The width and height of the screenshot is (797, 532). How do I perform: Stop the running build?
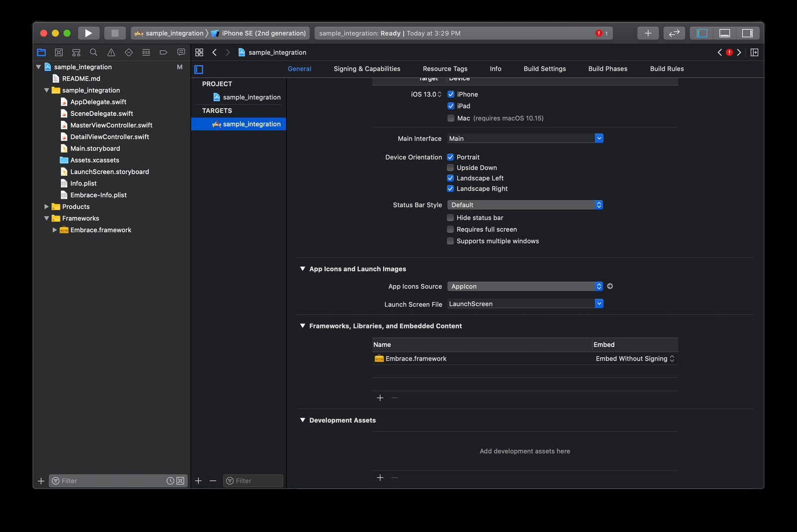(x=115, y=33)
